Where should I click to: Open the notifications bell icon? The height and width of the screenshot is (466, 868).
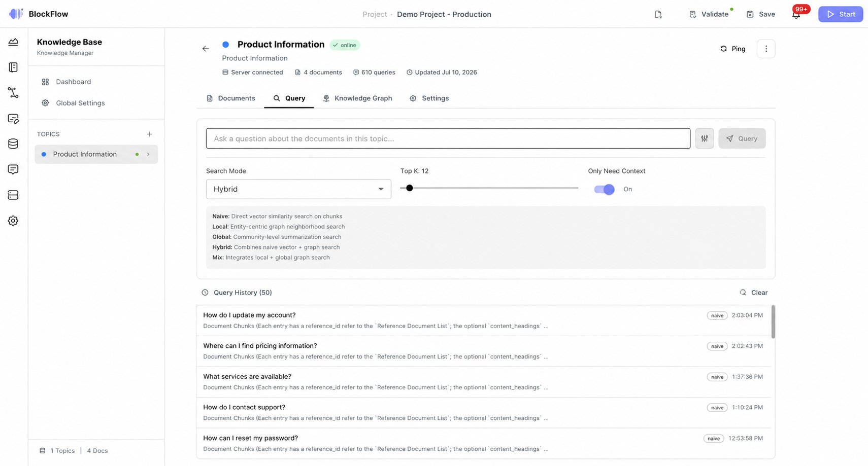796,15
